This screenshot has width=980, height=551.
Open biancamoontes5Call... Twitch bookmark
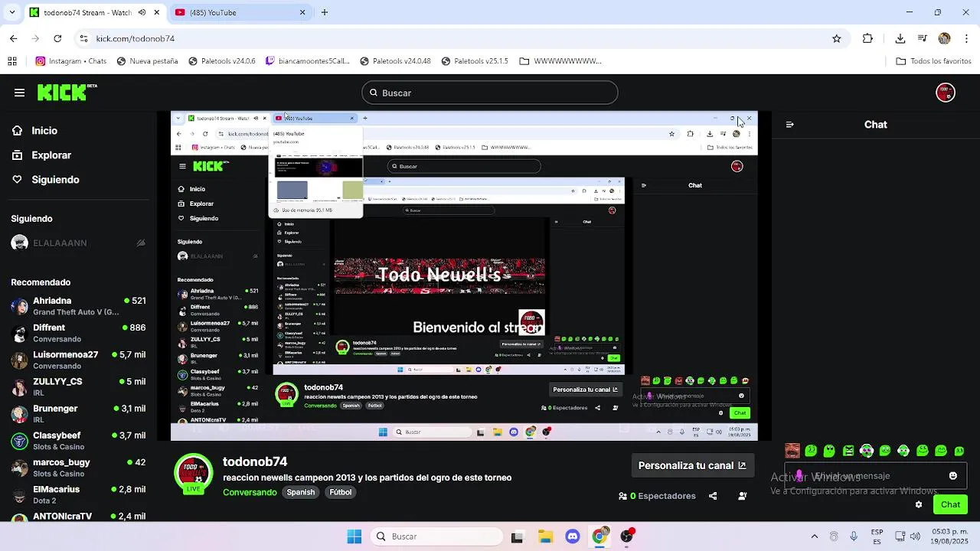(x=307, y=61)
